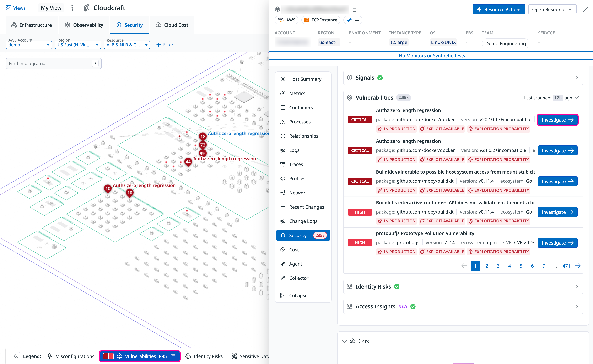Image resolution: width=593 pixels, height=364 pixels.
Task: Investigate BuildKit critical mount stub vulnerability
Action: coord(557,182)
